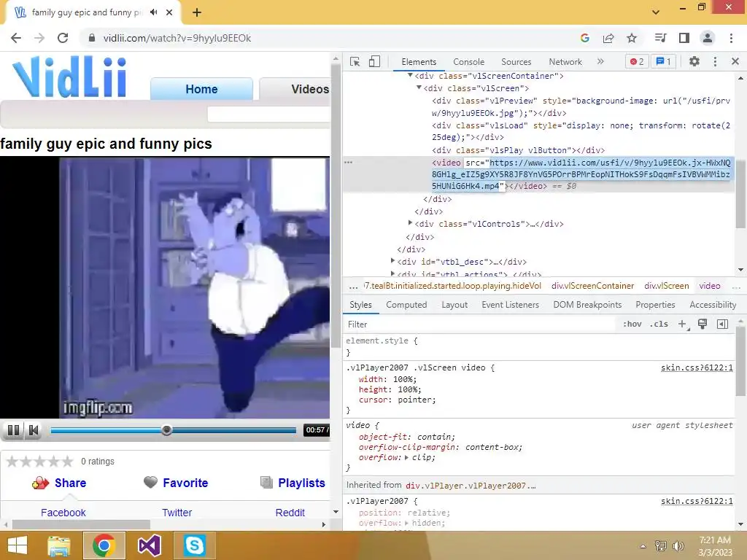
Task: Open the Accessibility tab
Action: point(713,305)
